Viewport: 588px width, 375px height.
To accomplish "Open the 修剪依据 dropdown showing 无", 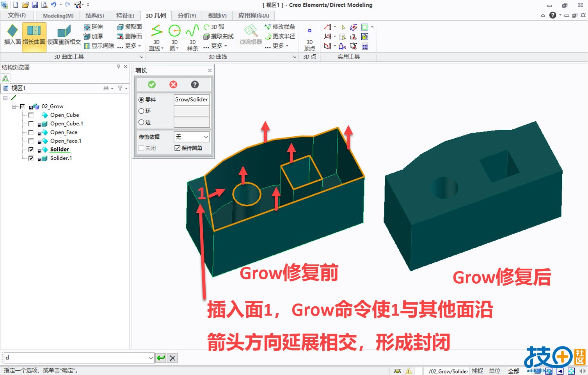I will (192, 137).
